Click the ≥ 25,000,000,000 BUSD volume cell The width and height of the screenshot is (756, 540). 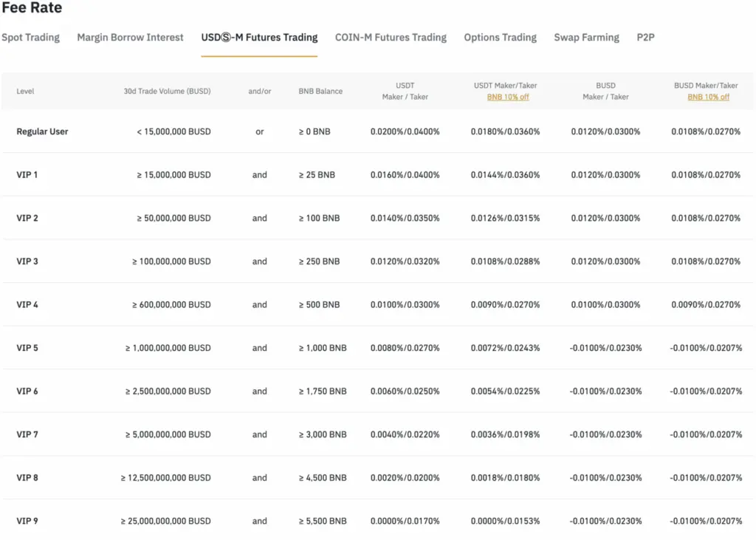[165, 521]
